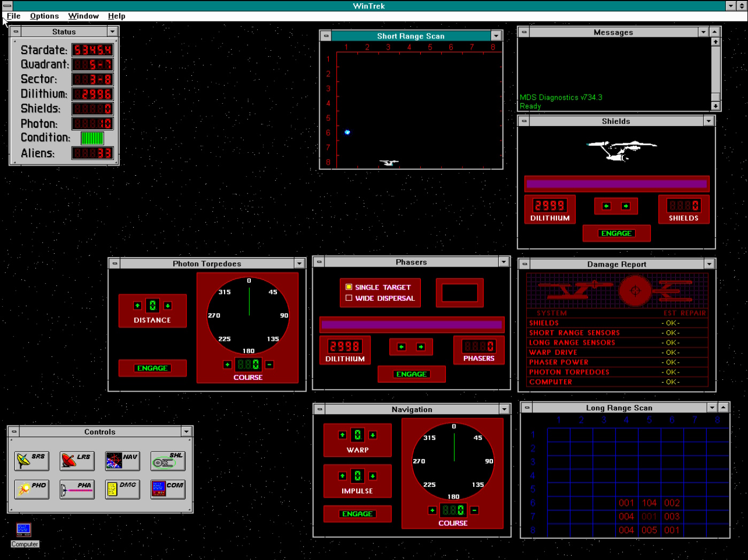Click the left arrow in the Shields window

[x=606, y=206]
